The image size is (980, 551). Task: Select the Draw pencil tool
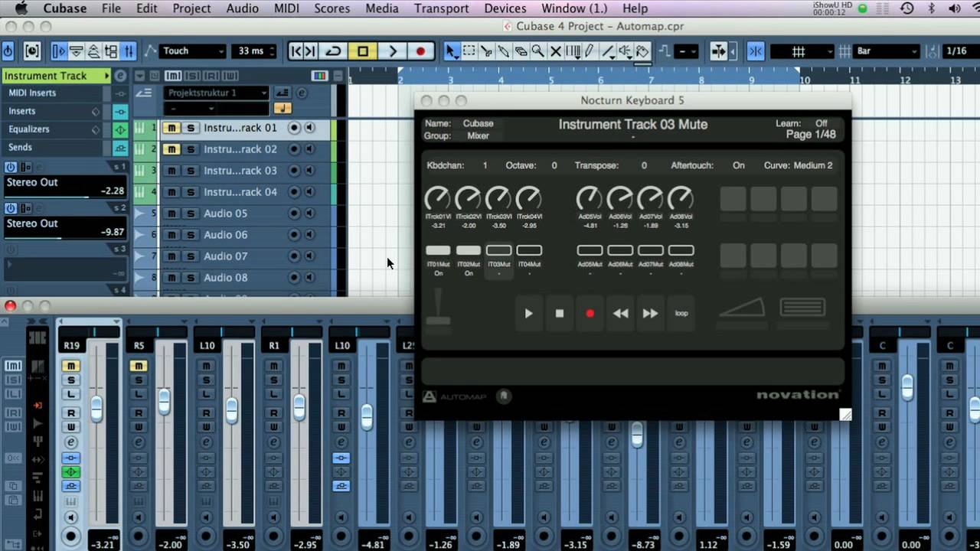590,51
